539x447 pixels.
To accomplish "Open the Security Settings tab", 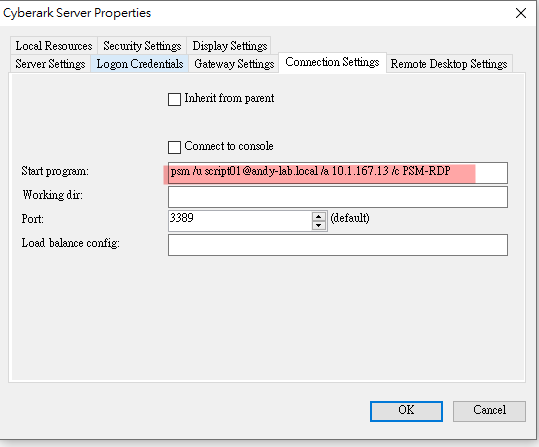I will tap(142, 46).
